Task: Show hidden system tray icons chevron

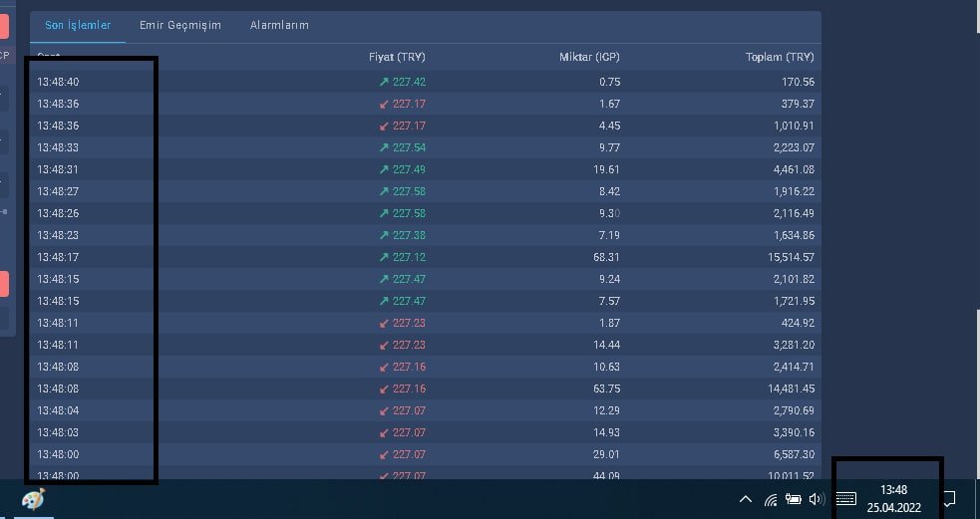Action: (x=745, y=499)
